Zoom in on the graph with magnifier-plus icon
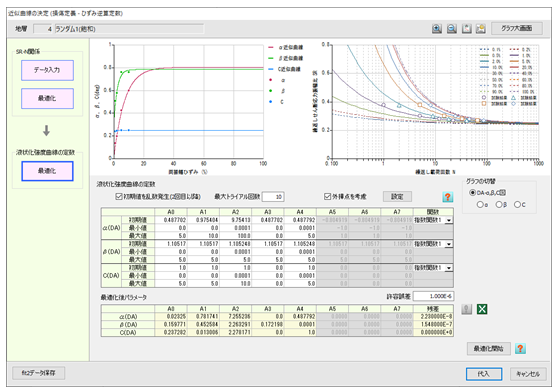The height and width of the screenshot is (391, 558). (x=437, y=29)
